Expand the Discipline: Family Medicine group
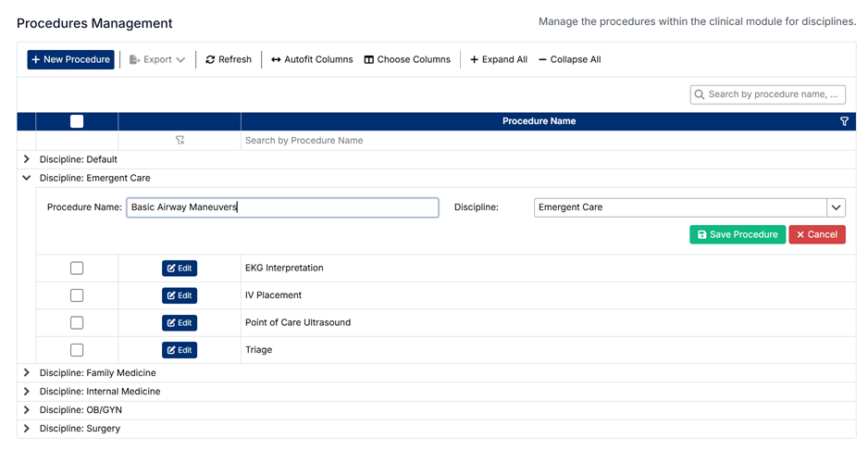 (27, 373)
